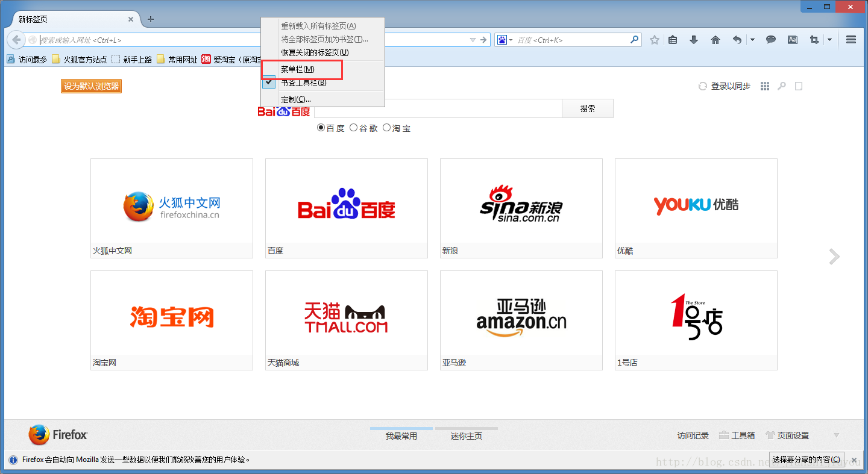Open the 访问最多 bookmark folder
Viewport: 868px width, 474px height.
pyautogui.click(x=27, y=59)
